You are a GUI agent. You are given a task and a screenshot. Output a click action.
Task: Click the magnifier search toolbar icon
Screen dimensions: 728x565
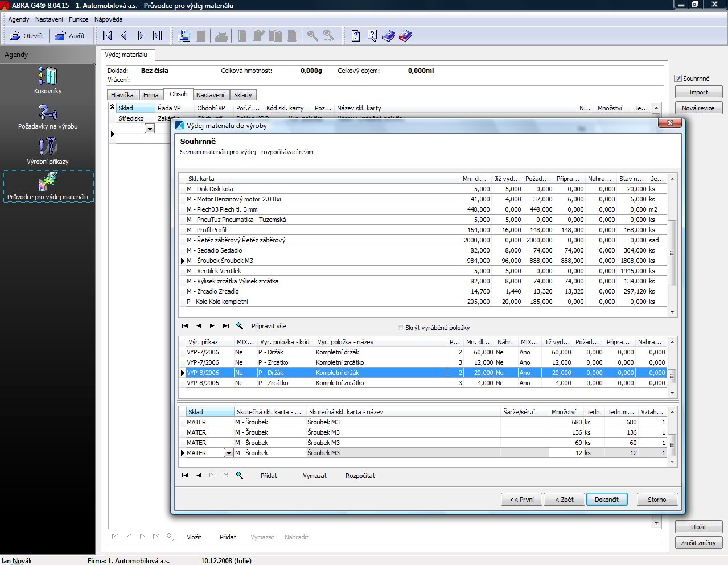coord(312,36)
